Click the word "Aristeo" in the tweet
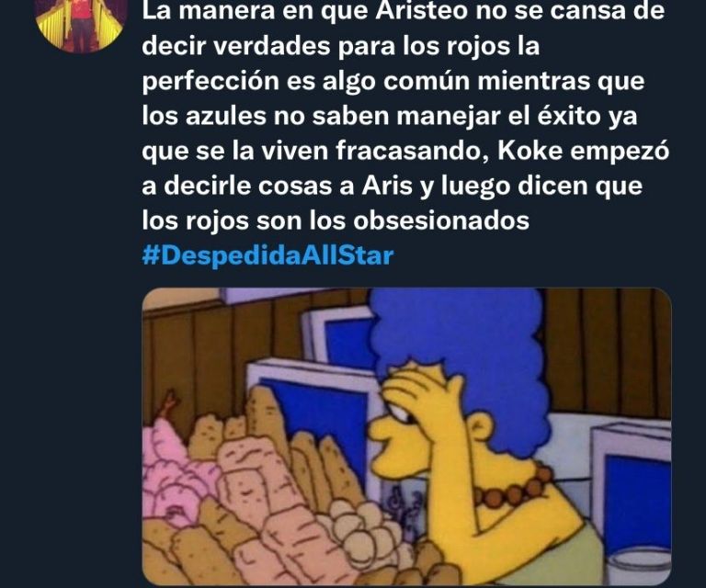Screen dimensions: 706x588 click(421, 11)
